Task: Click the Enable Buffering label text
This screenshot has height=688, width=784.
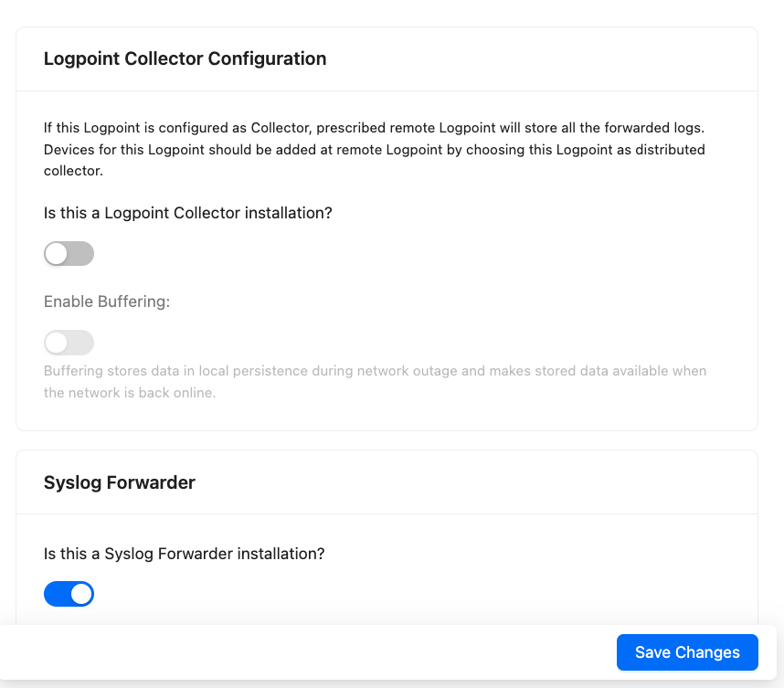Action: coord(106,301)
